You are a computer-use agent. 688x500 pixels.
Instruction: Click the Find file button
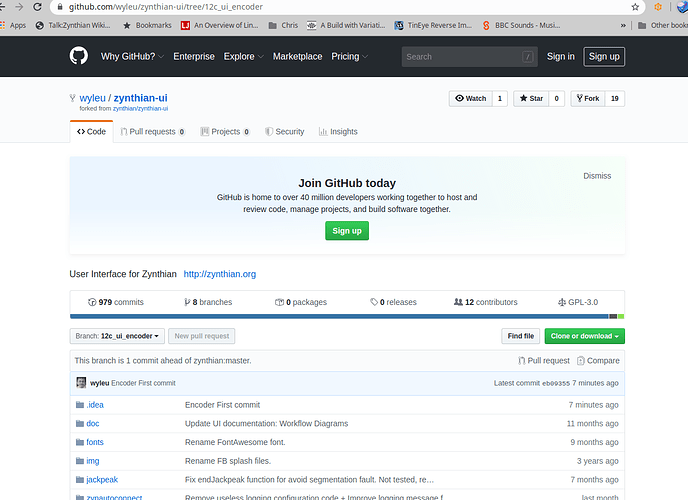(x=520, y=336)
